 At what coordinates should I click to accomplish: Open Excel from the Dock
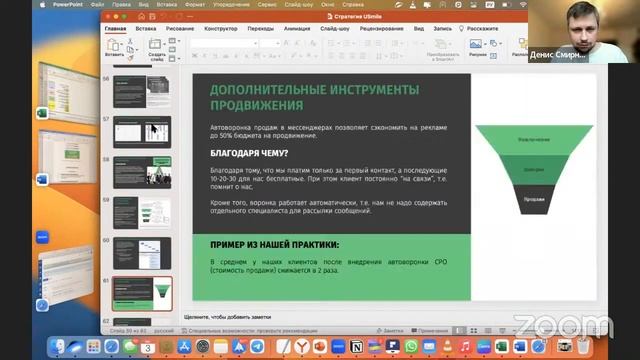(502, 347)
